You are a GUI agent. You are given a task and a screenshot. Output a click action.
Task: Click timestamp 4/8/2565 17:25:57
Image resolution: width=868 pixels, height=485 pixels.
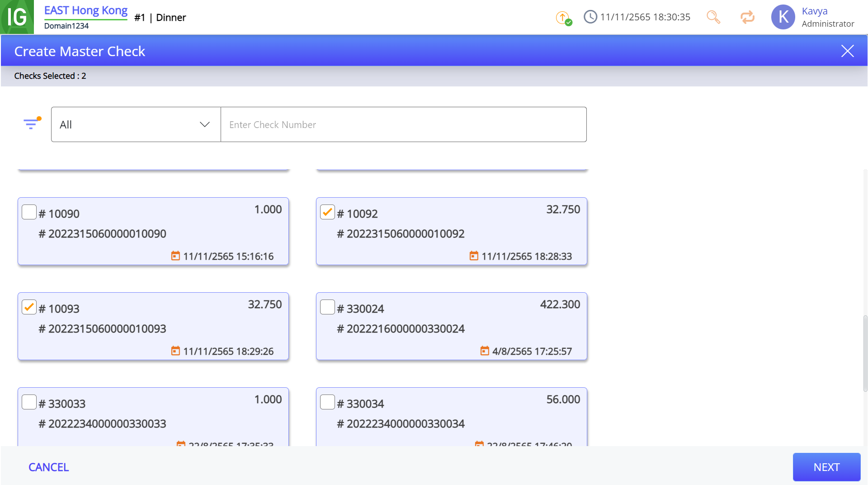pos(532,352)
